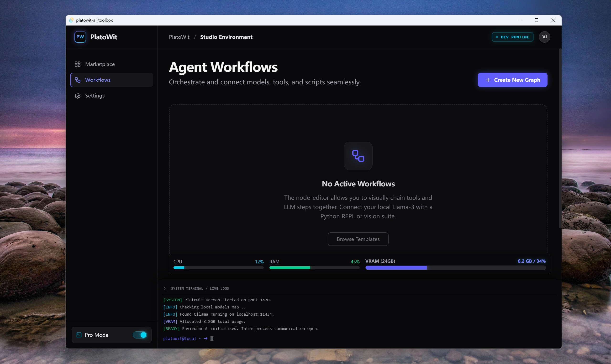Screen dimensions: 611x364
Task: Toggle the Pro Mode switch off
Action: point(140,335)
